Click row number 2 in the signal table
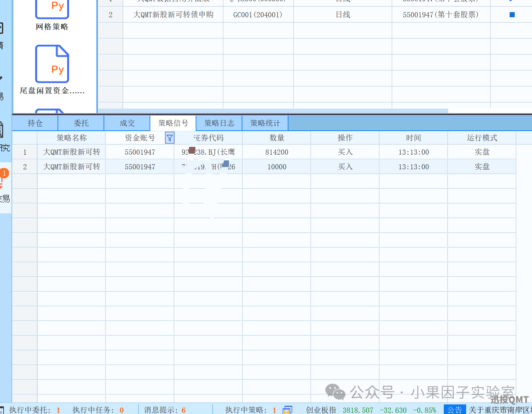Image resolution: width=532 pixels, height=414 pixels. coord(25,167)
